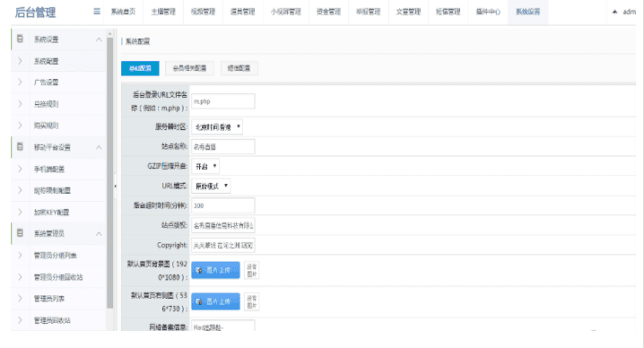Image resolution: width=644 pixels, height=348 pixels.
Task: Select 资金管理 in the top navigation
Action: point(328,12)
